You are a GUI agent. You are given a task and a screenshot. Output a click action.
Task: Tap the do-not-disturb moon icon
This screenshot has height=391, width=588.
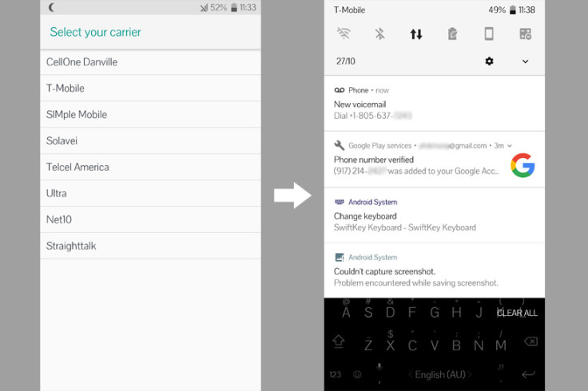(51, 7)
